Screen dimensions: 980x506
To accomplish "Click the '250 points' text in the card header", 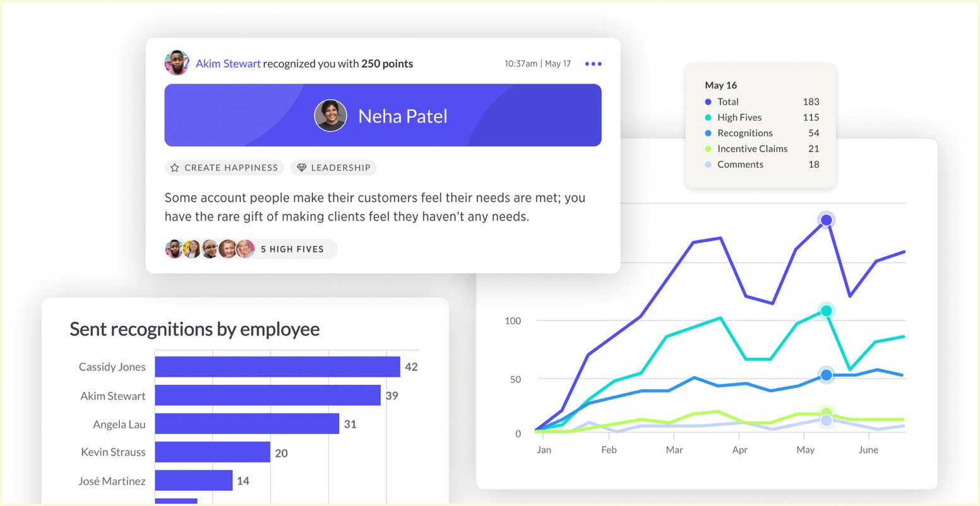I will 387,64.
